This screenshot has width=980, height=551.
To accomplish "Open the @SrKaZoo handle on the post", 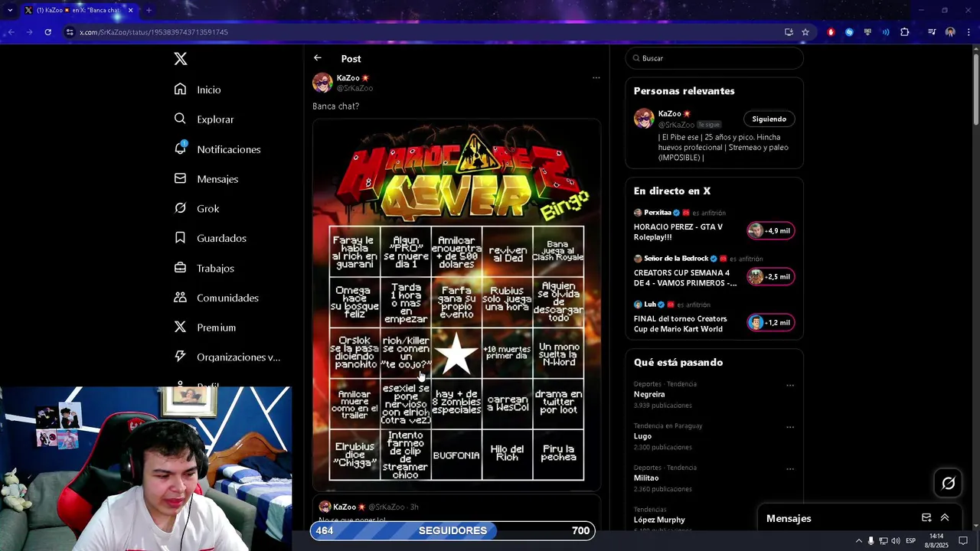I will pos(354,88).
